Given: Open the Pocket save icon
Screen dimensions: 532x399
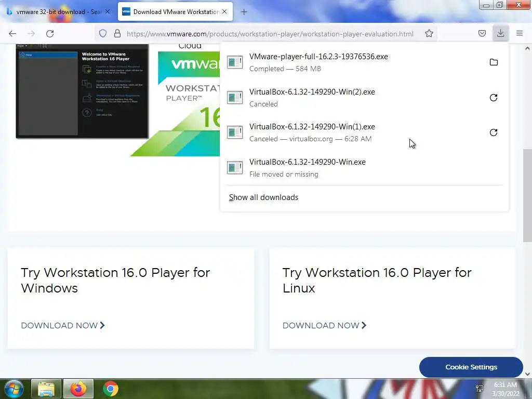Looking at the screenshot, I should coord(482,33).
